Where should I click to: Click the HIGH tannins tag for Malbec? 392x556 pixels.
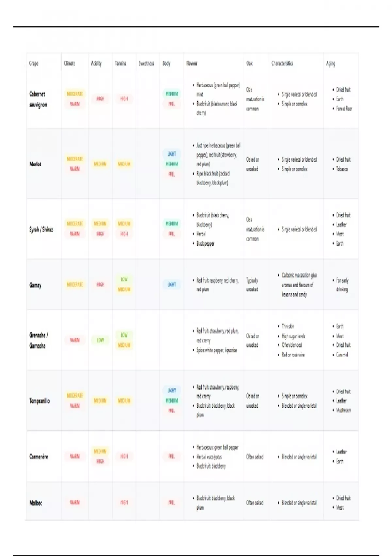124,502
